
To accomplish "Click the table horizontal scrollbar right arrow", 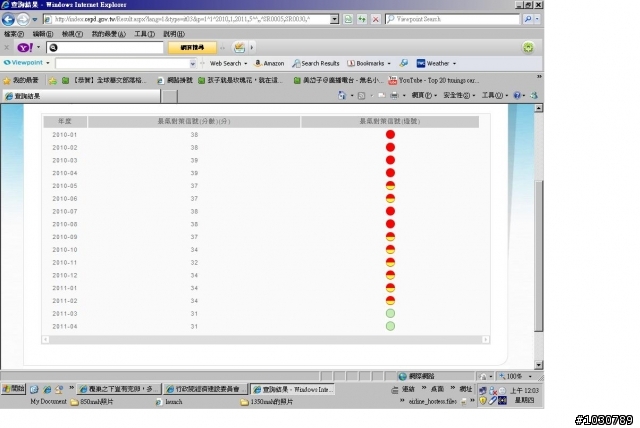I will pyautogui.click(x=485, y=339).
